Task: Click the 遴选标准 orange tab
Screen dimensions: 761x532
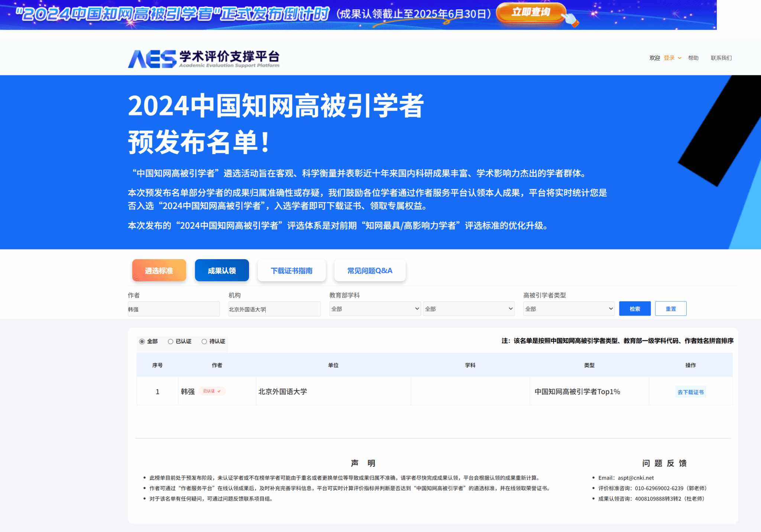Action: pyautogui.click(x=159, y=271)
